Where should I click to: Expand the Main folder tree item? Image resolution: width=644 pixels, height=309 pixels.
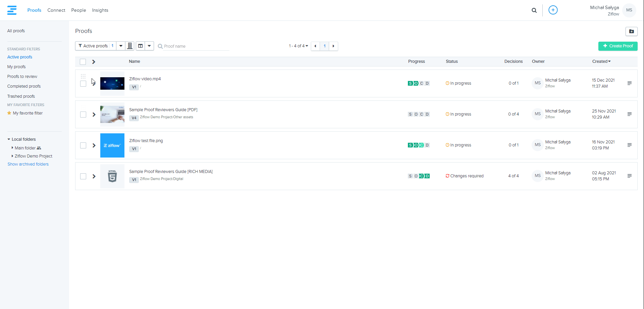(12, 148)
